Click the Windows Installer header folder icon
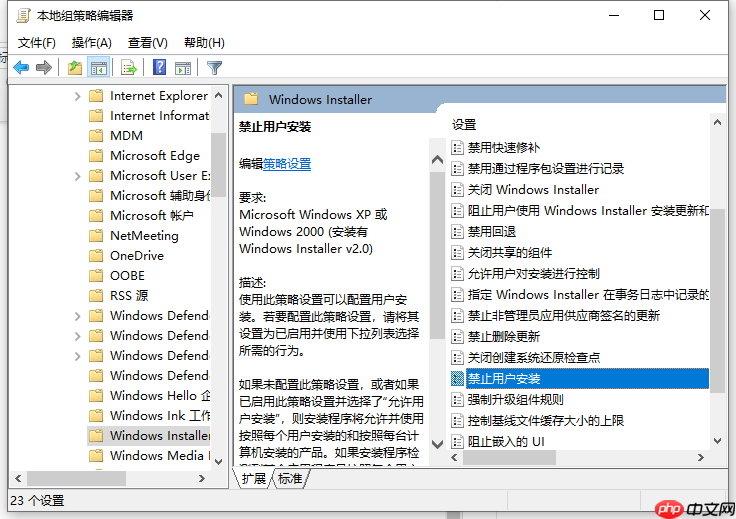The height and width of the screenshot is (519, 736). [x=251, y=99]
